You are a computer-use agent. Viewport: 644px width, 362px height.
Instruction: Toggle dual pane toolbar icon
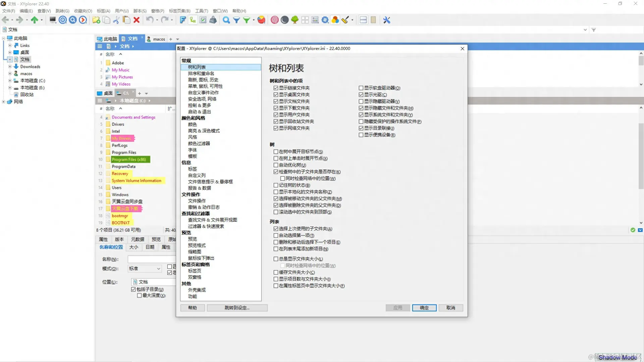click(363, 20)
